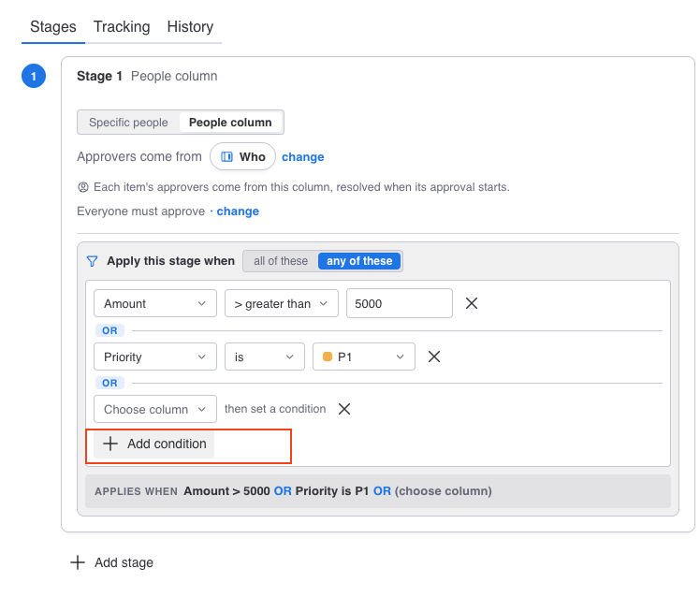Viewport: 700px width, 597px height.
Task: Open the Choose column dropdown
Action: (x=155, y=409)
